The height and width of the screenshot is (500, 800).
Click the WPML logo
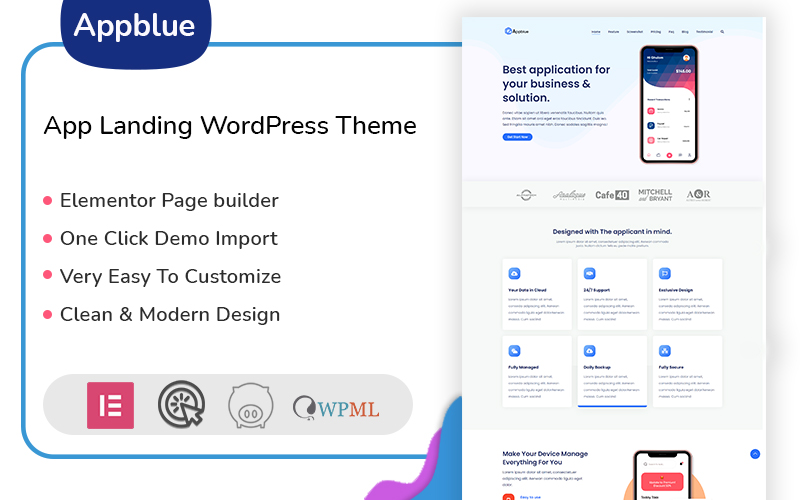click(x=336, y=408)
